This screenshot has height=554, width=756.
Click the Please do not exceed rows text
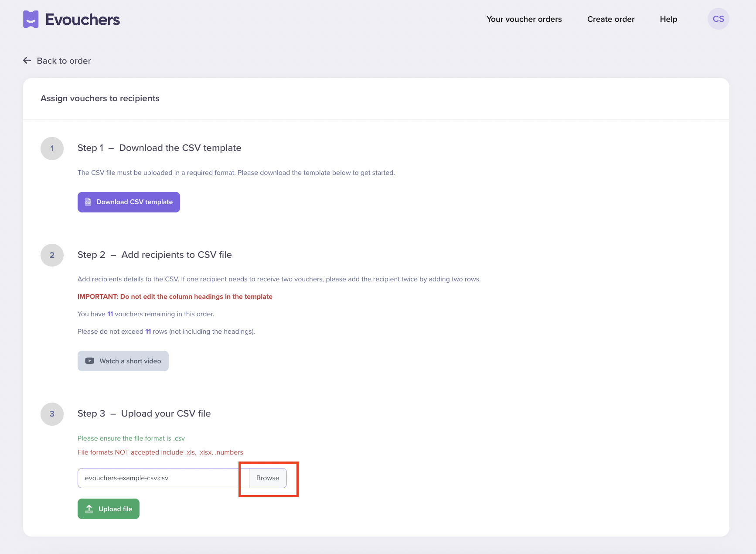tap(166, 332)
